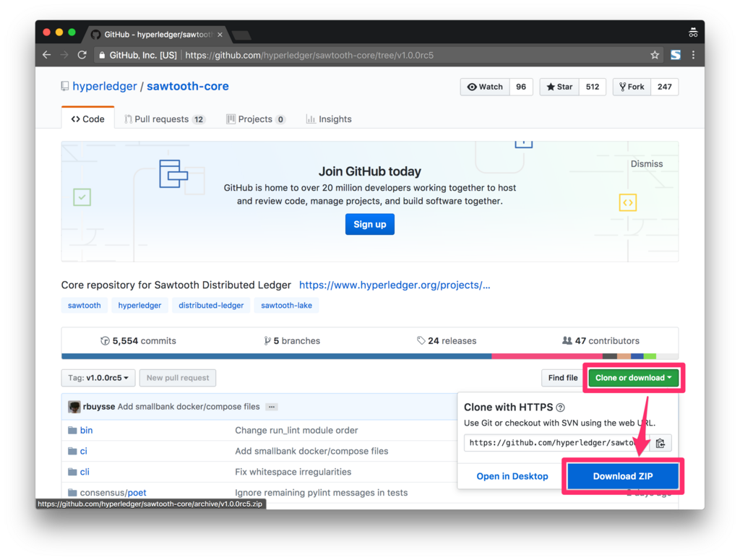The width and height of the screenshot is (740, 560).
Task: Open the watchers count 96
Action: click(521, 87)
